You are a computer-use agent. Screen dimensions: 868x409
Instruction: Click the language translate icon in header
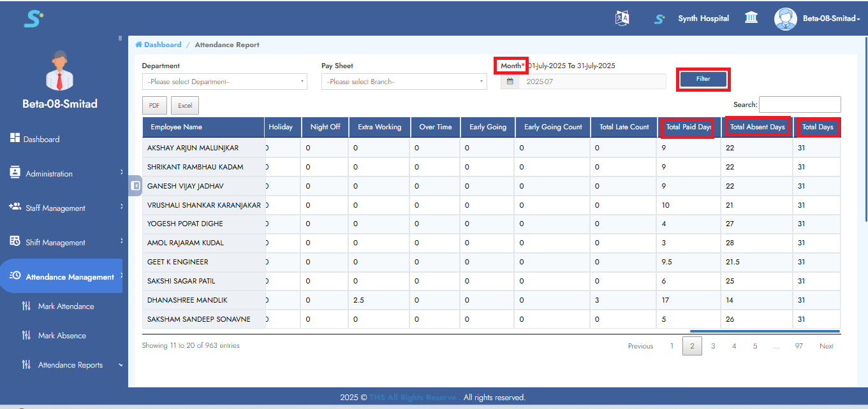tap(622, 18)
